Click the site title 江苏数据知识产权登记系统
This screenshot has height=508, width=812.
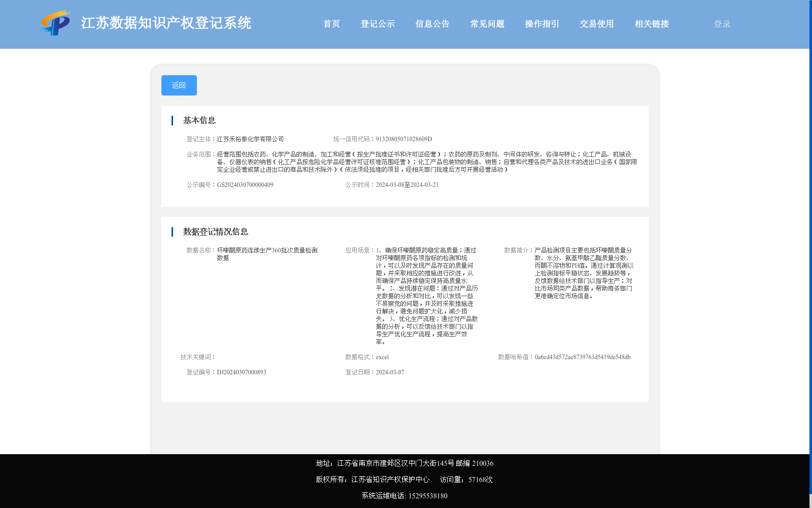coord(166,23)
